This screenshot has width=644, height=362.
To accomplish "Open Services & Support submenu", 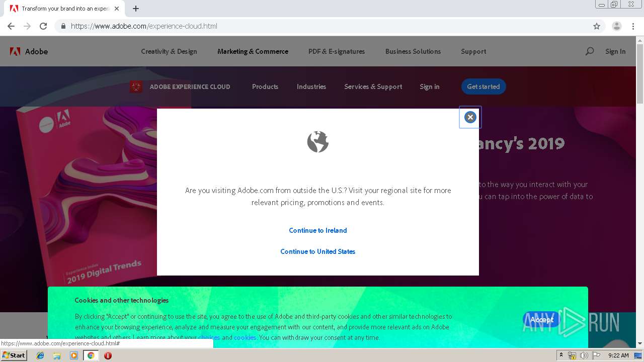I will (373, 86).
